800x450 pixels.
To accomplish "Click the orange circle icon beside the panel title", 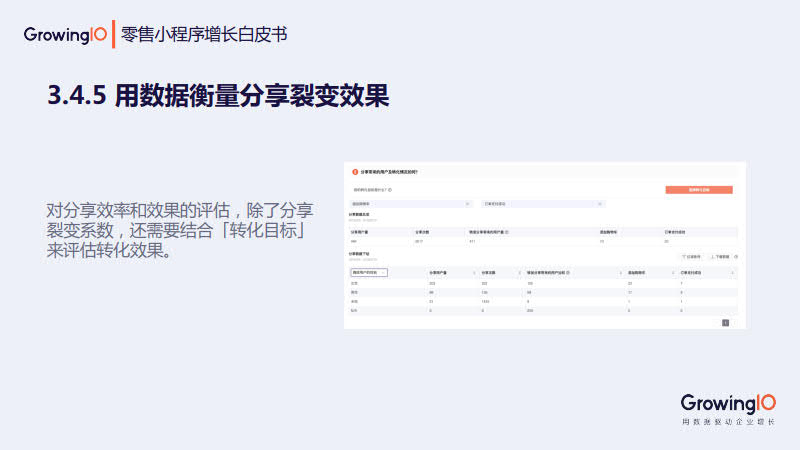I will 355,172.
